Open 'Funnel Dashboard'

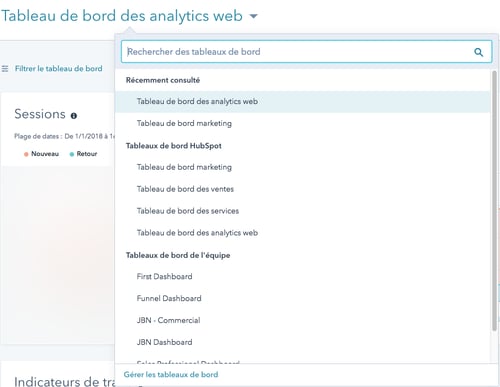point(303,298)
